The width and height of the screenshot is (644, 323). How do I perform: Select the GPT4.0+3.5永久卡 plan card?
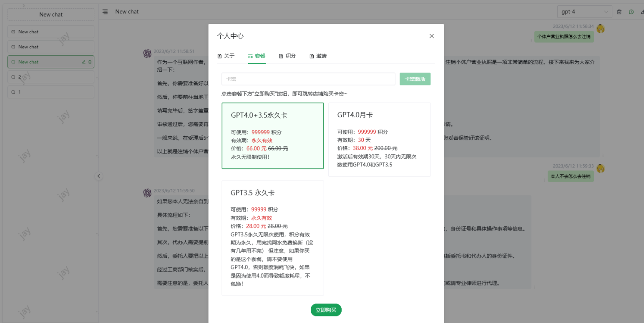click(x=272, y=136)
